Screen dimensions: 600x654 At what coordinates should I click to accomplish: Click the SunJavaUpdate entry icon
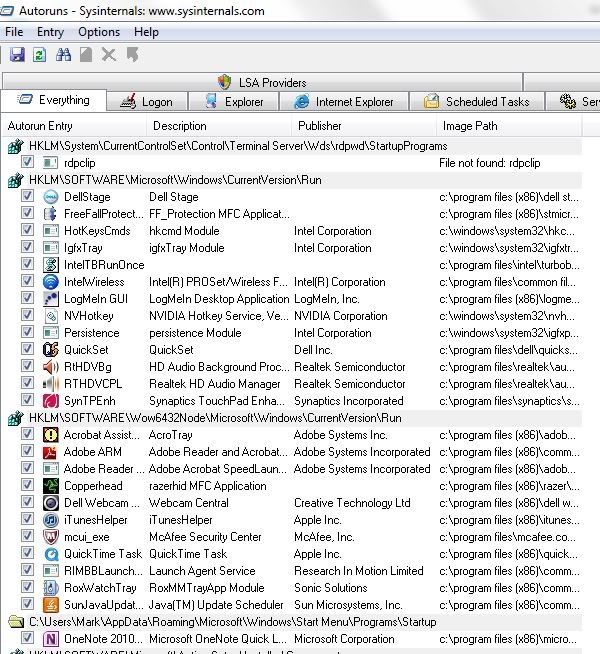tap(51, 605)
